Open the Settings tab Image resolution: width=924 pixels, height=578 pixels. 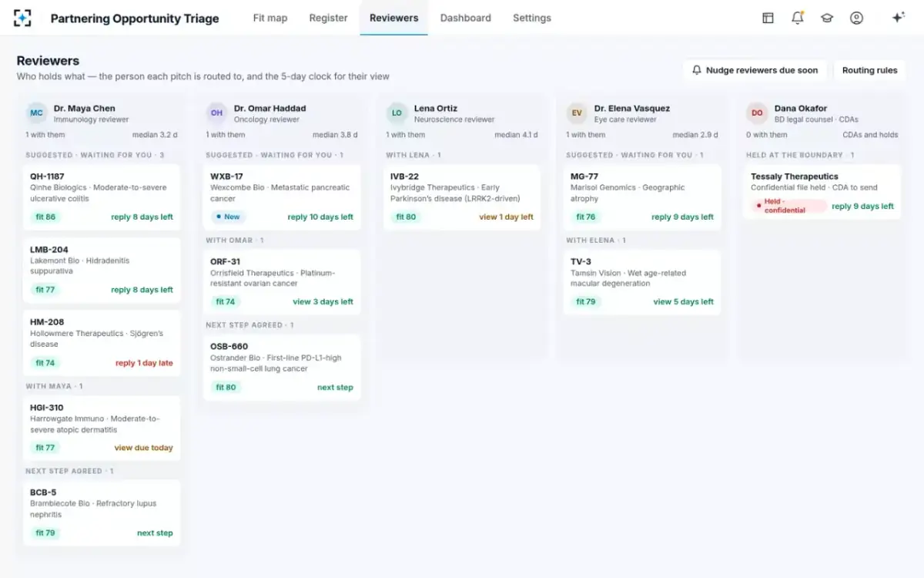(532, 18)
